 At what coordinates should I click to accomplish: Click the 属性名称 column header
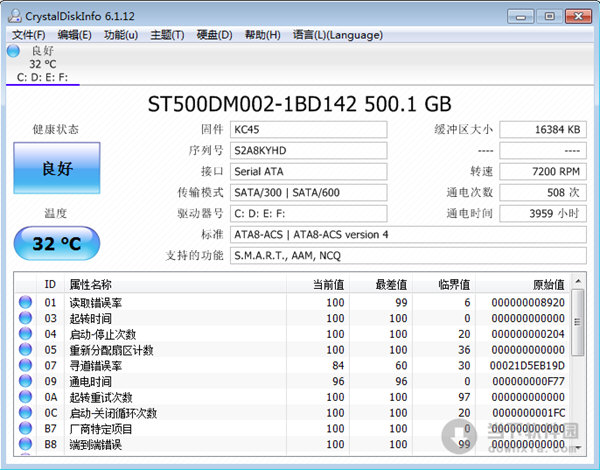(175, 284)
